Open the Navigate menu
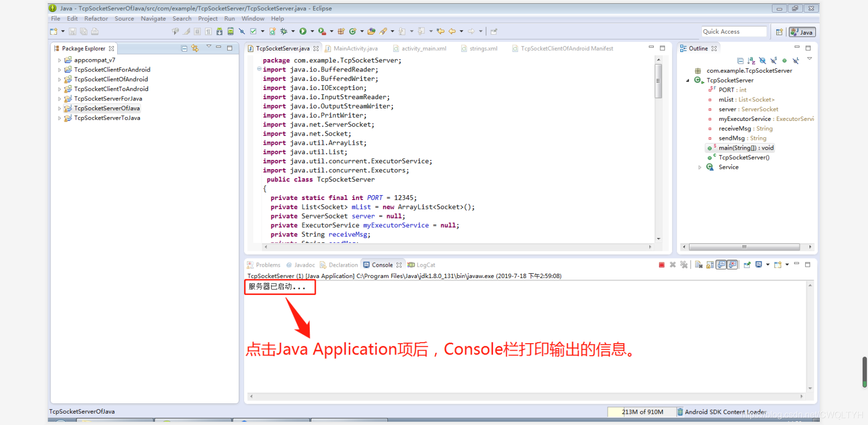 pyautogui.click(x=154, y=18)
